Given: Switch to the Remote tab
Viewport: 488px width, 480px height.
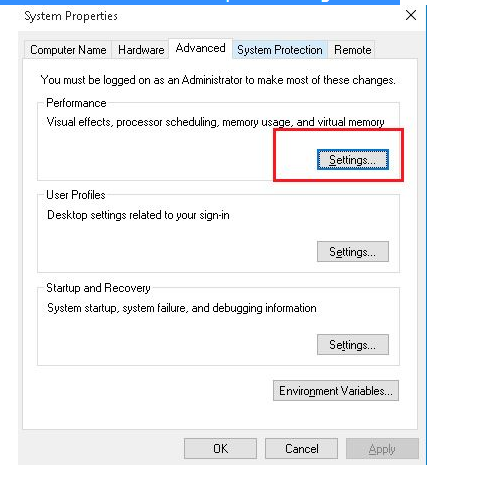Looking at the screenshot, I should click(352, 50).
